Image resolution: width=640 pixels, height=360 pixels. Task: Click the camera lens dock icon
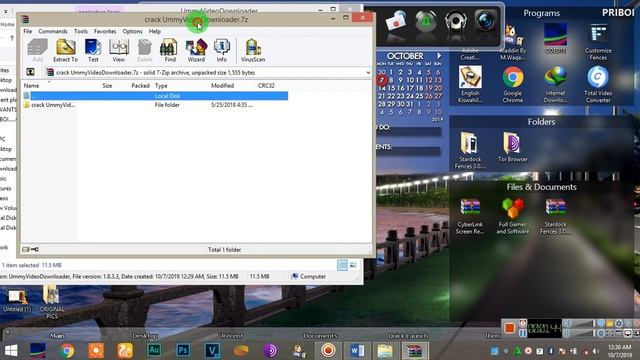pyautogui.click(x=485, y=20)
